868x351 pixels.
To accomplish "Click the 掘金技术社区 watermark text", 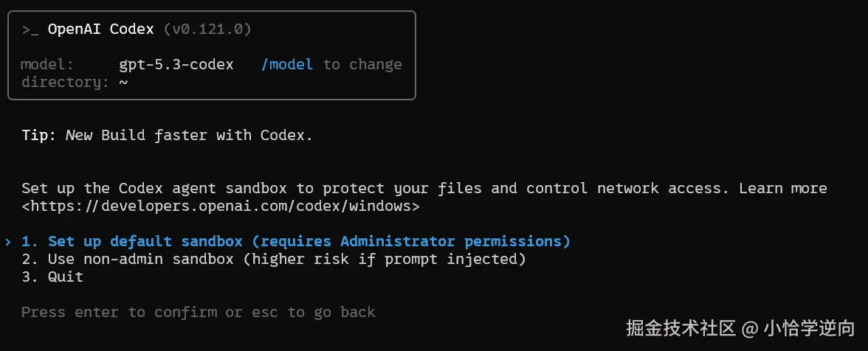I will [681, 327].
